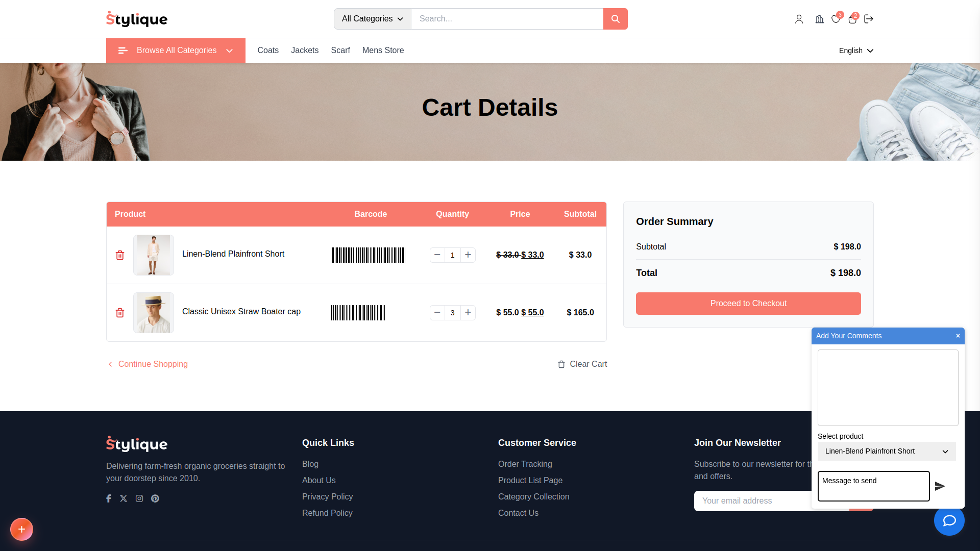Viewport: 980px width, 551px height.
Task: Open the Select product dropdown
Action: click(887, 451)
